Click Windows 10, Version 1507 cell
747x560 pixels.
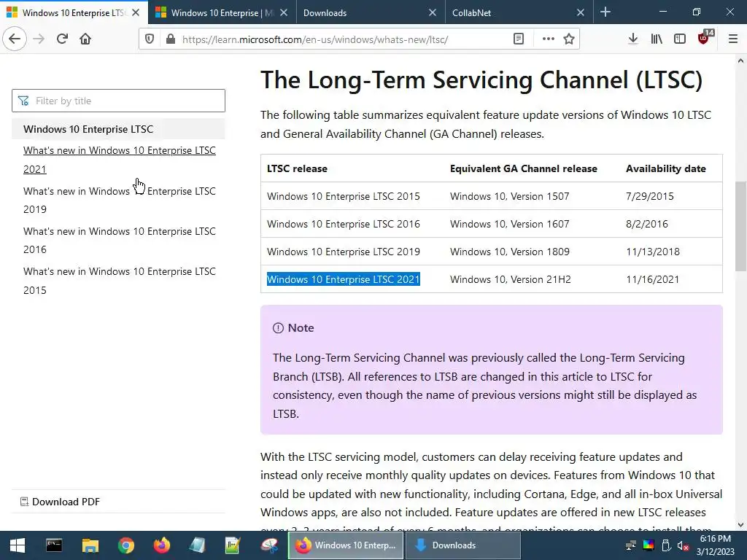pos(509,196)
